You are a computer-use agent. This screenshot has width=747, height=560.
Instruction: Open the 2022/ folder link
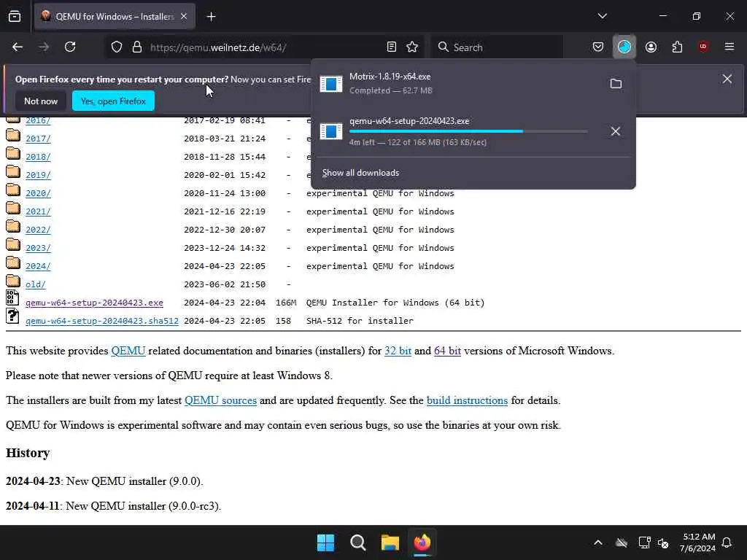click(38, 230)
